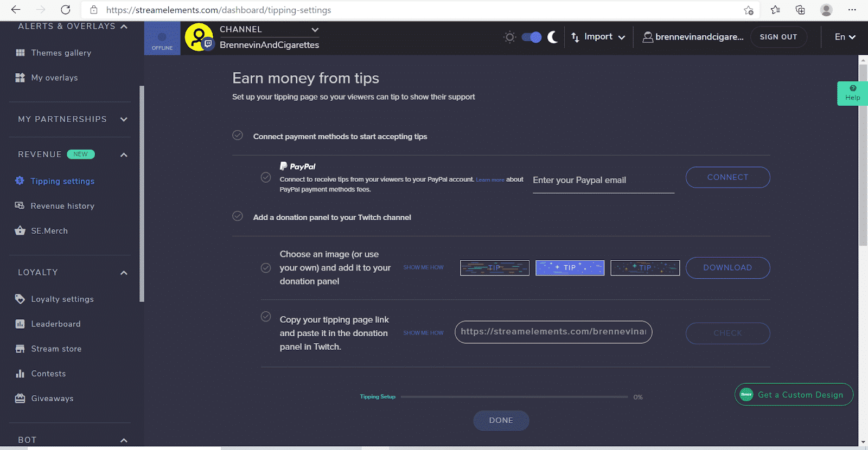Open the green Help widget
The height and width of the screenshot is (450, 868).
pos(852,93)
